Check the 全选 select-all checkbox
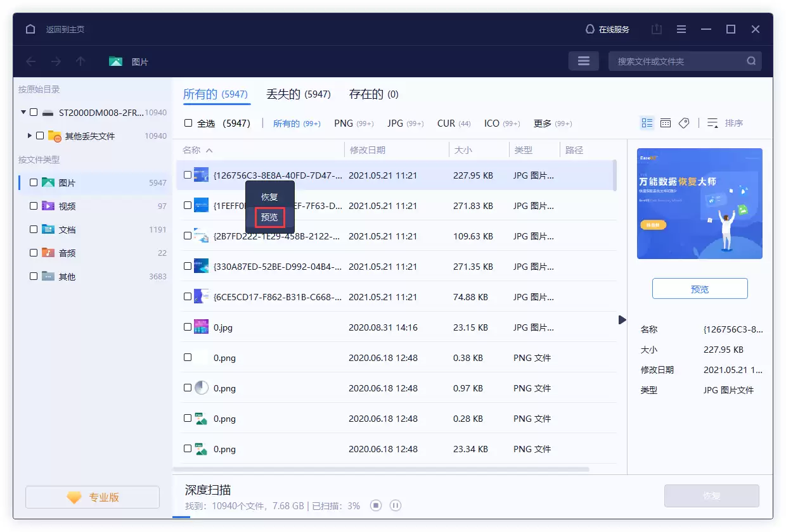786x532 pixels. [188, 123]
